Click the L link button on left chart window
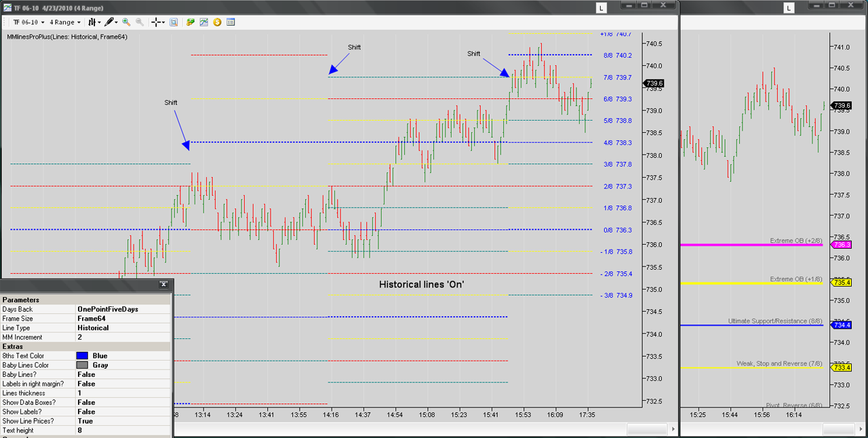 point(601,8)
